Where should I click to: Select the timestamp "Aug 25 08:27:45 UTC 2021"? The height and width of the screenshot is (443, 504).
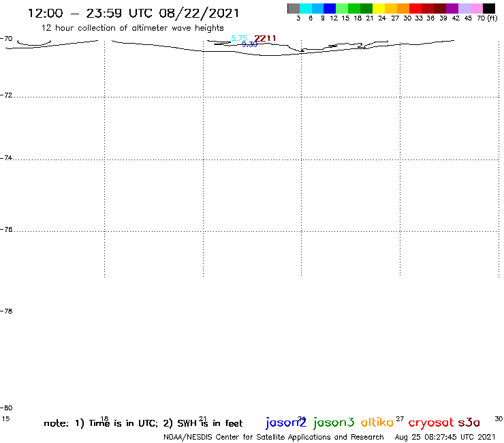445,438
